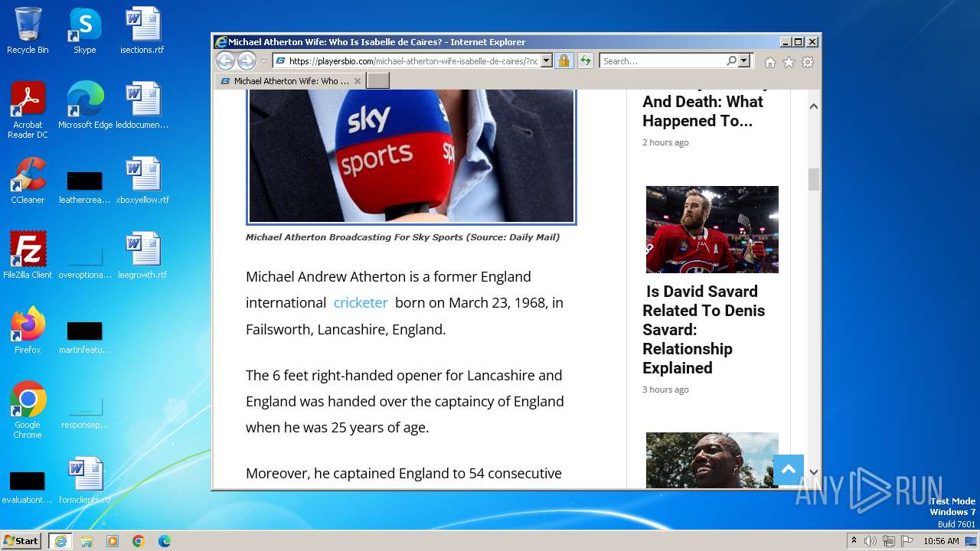Screen dimensions: 980x551
Task: Select evaluationt... desktop file
Action: tap(28, 487)
